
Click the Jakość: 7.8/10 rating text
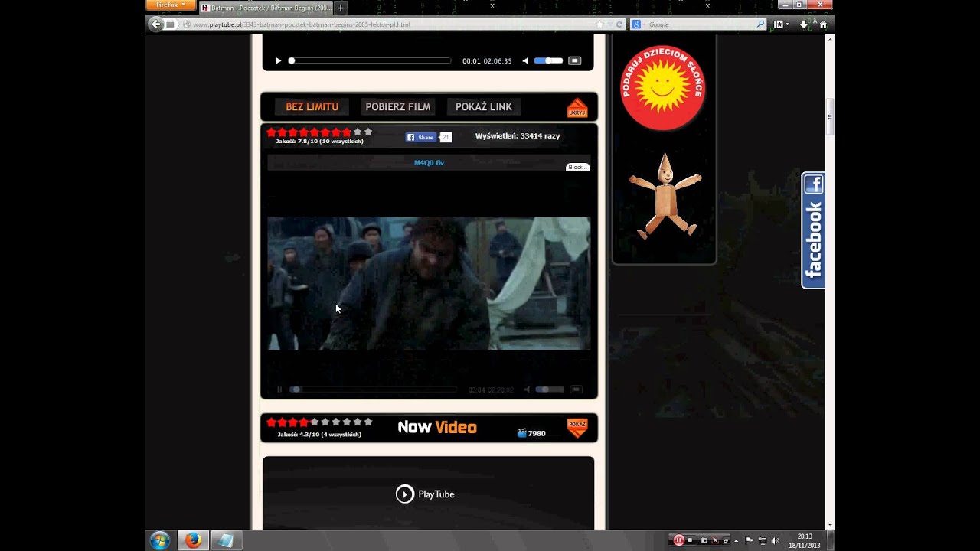pyautogui.click(x=319, y=141)
